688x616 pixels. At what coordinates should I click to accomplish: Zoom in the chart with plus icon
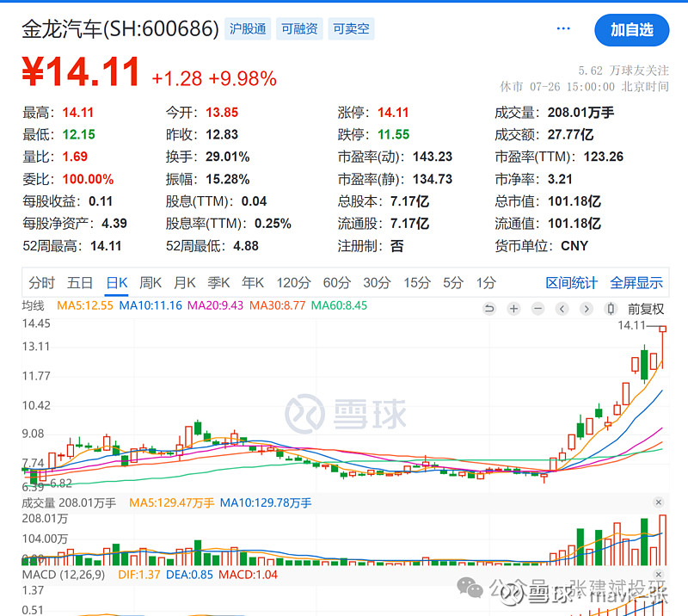[x=513, y=309]
